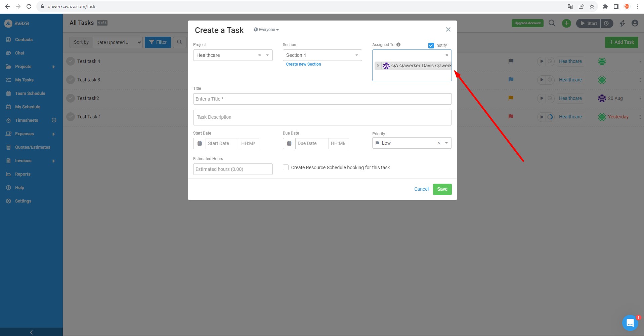Click the add Timesheet plus icon
Image resolution: width=644 pixels, height=336 pixels.
54,120
